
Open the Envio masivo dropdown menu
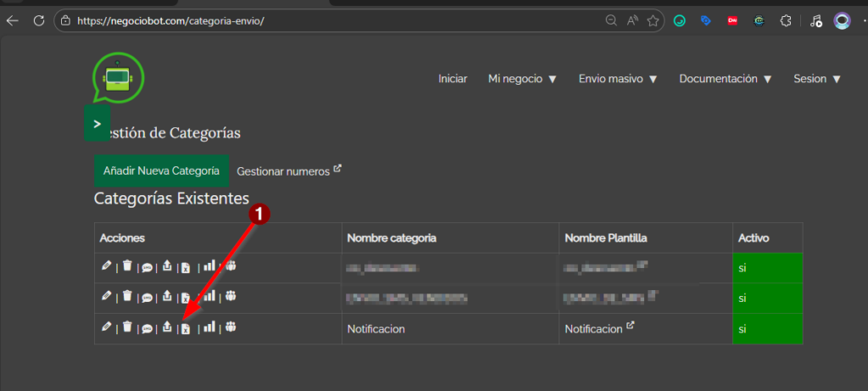pyautogui.click(x=618, y=79)
